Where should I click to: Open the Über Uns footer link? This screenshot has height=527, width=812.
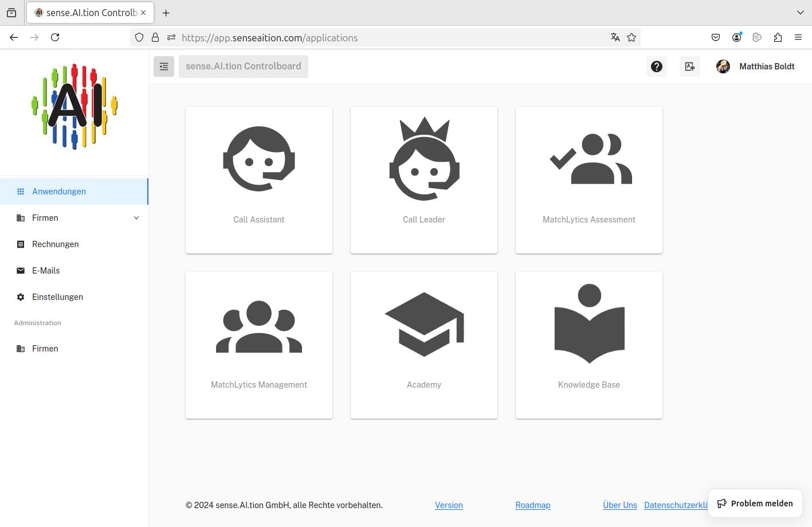[x=620, y=505]
